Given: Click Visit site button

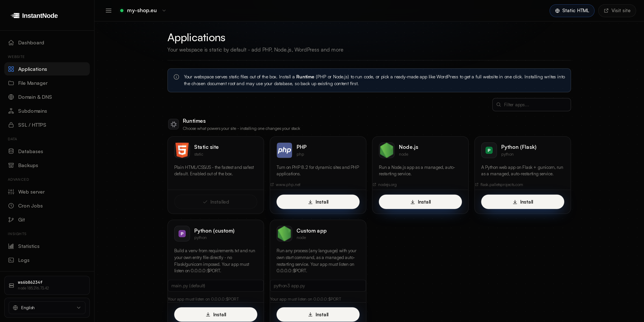Looking at the screenshot, I should pos(617,11).
